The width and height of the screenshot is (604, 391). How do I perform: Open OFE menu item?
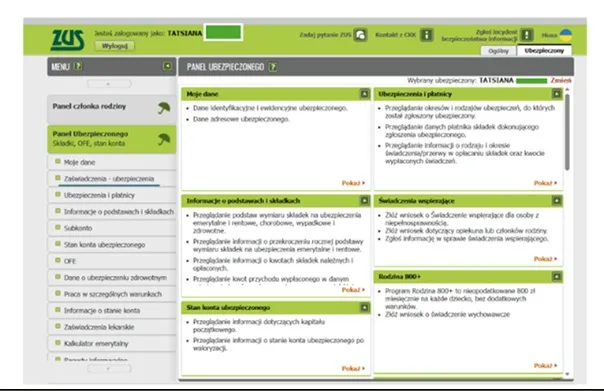coord(112,261)
